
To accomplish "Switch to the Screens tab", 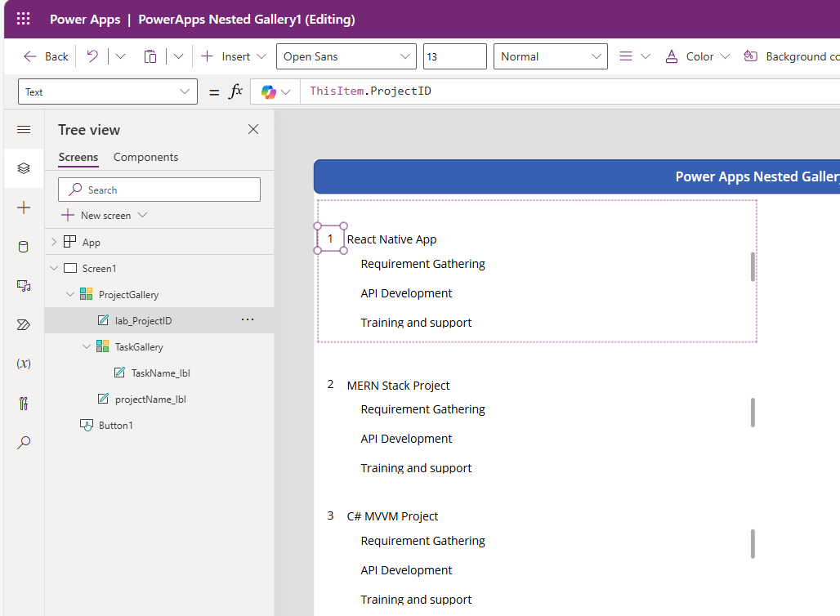I will point(78,157).
